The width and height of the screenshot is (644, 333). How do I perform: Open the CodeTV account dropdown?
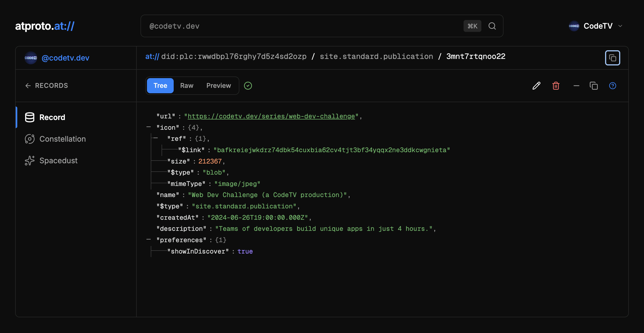click(596, 26)
